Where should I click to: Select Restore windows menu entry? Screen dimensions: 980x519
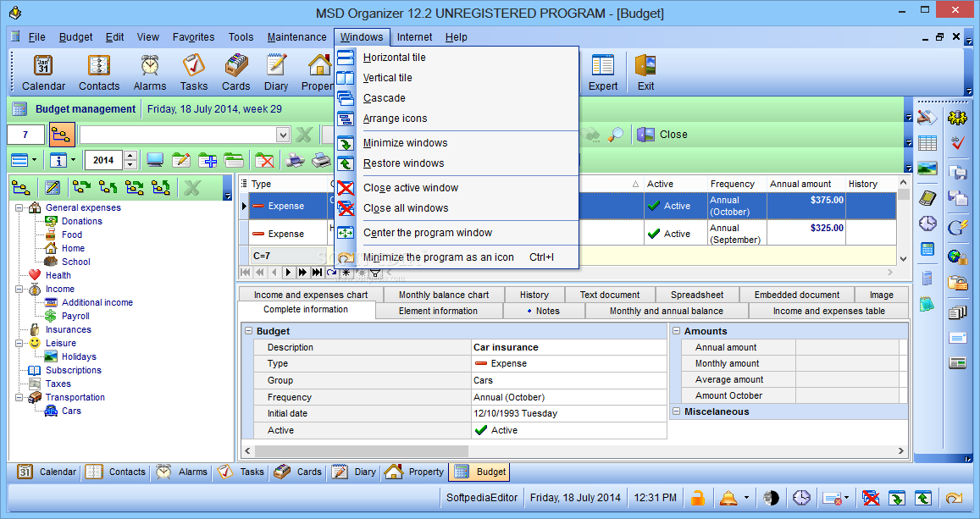pyautogui.click(x=404, y=163)
